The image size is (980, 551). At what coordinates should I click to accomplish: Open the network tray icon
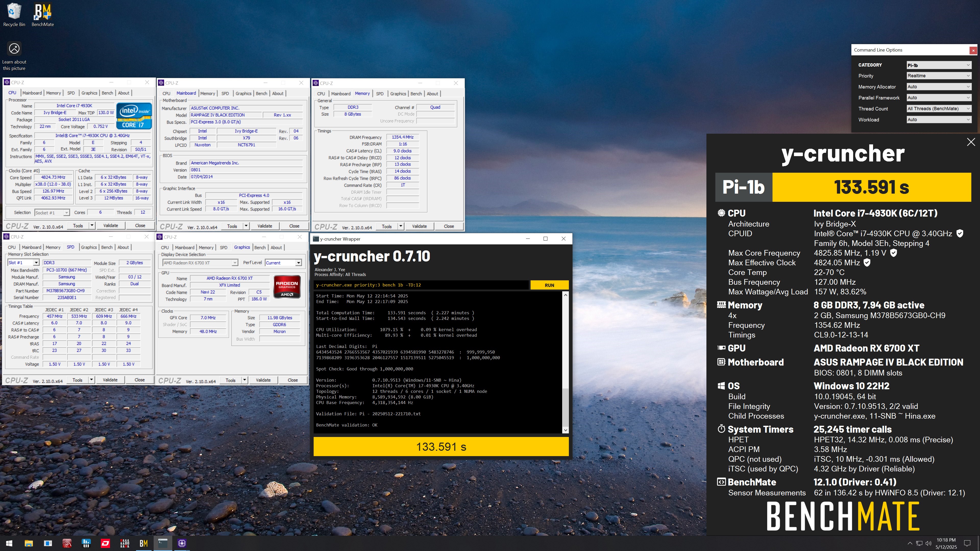pos(919,543)
